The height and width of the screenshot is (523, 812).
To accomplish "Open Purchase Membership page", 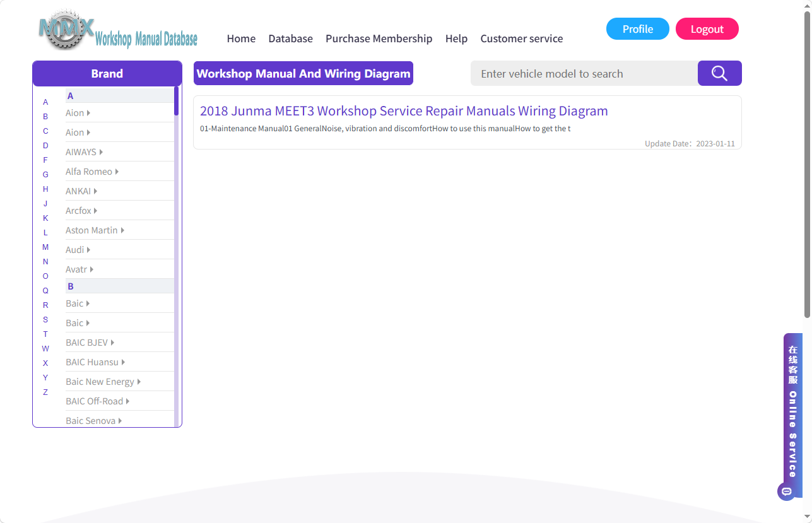I will pyautogui.click(x=379, y=38).
